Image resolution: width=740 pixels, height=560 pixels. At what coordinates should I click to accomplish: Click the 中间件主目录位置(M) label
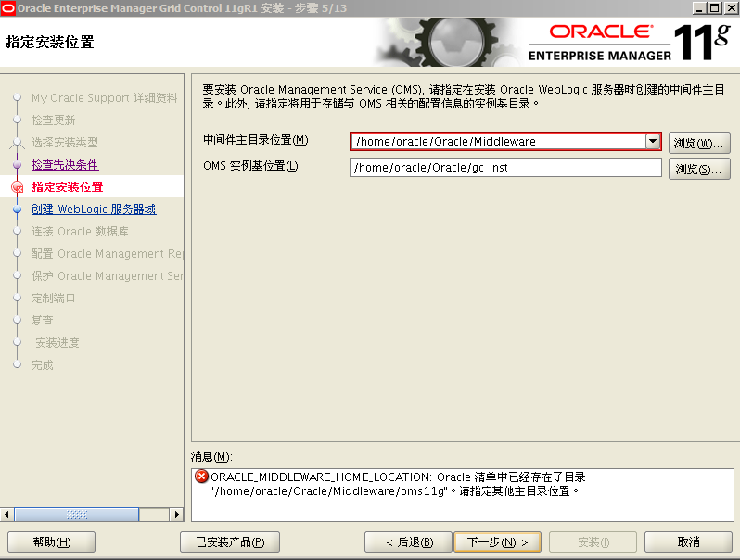coord(256,140)
